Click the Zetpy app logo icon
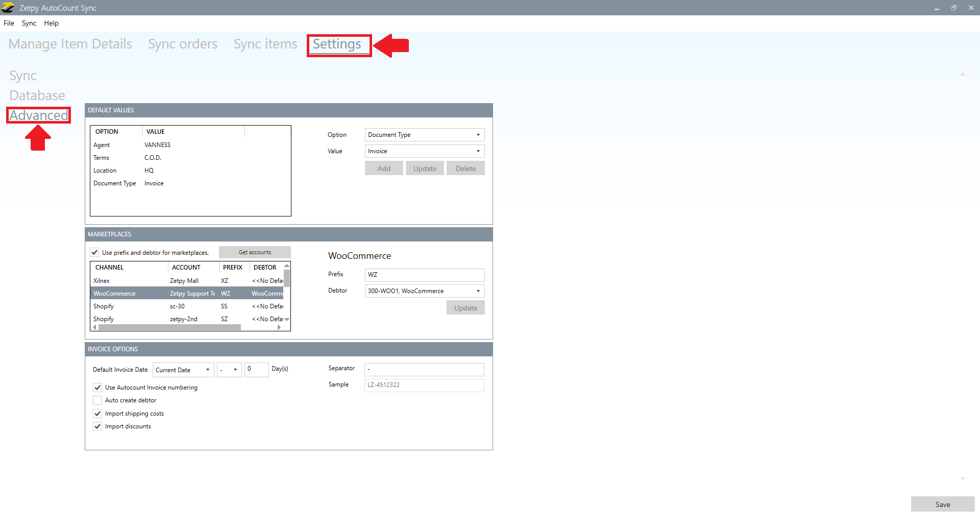Viewport: 980px width, 531px height. 8,8
